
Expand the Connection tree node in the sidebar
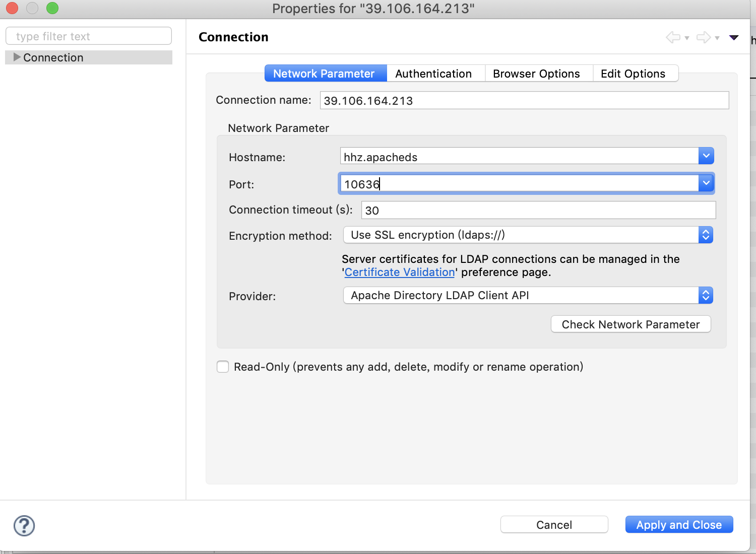tap(17, 57)
